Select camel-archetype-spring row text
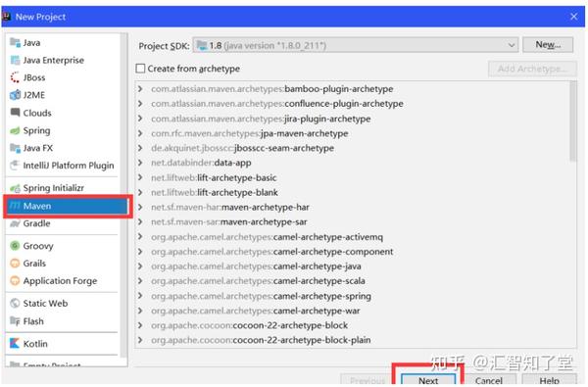The height and width of the screenshot is (387, 588). [x=261, y=296]
